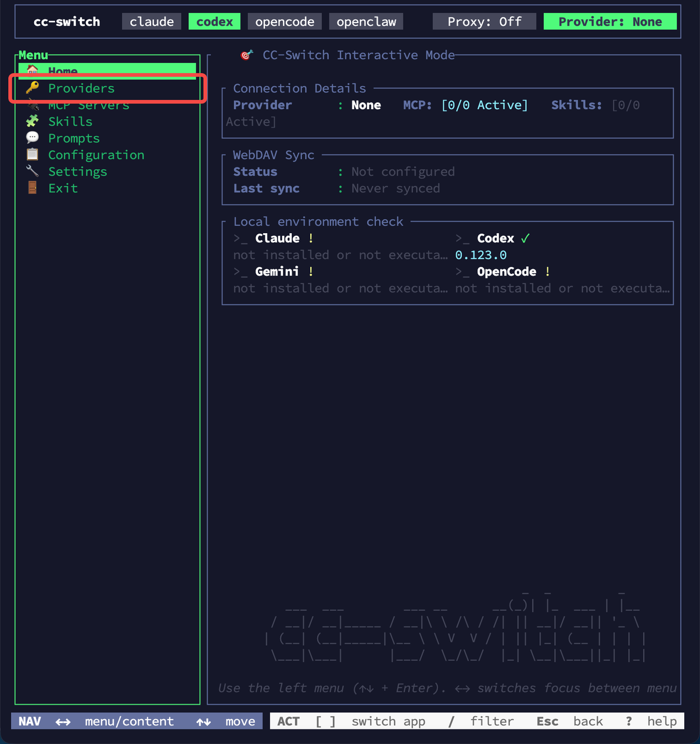Click the Connection Details heading

(x=300, y=88)
